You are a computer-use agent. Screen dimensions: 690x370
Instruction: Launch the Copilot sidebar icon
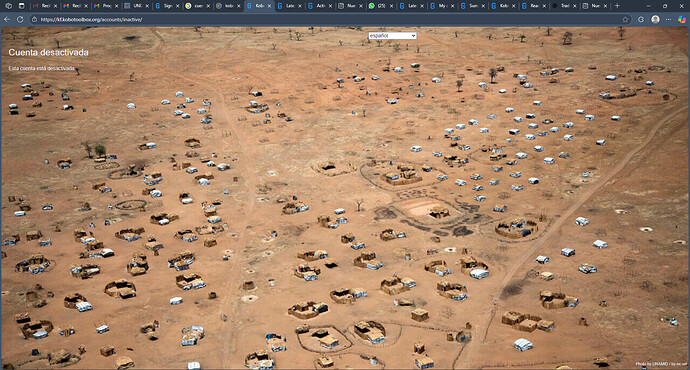(x=682, y=19)
